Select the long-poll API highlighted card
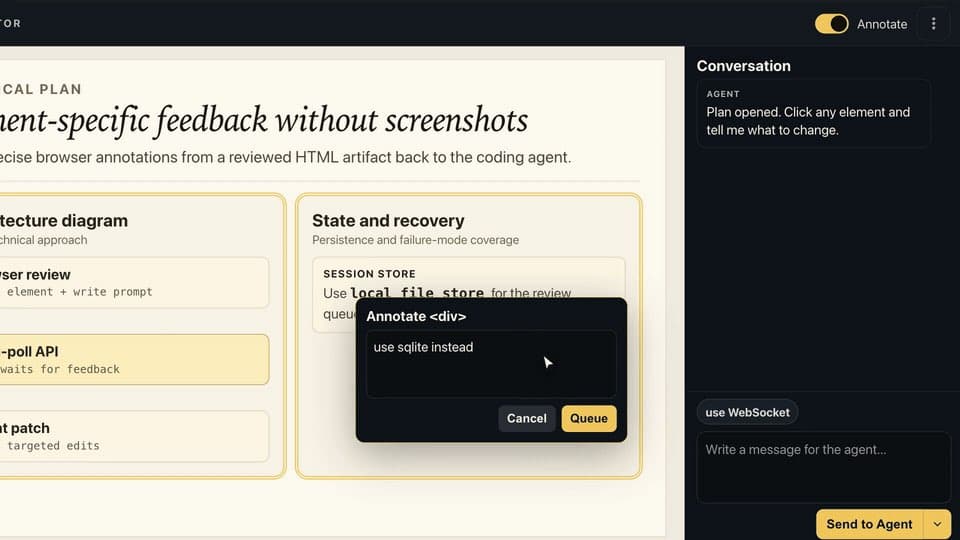 coord(132,359)
